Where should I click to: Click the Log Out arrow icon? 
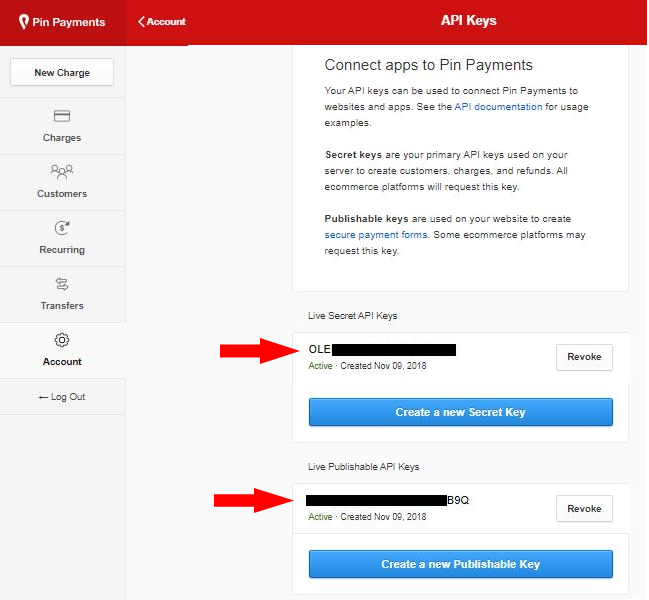pyautogui.click(x=43, y=397)
